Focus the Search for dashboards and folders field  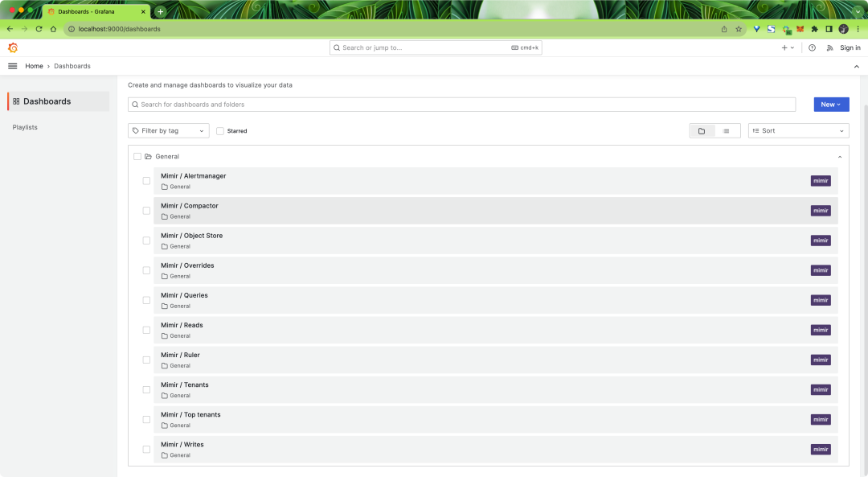[x=461, y=104]
